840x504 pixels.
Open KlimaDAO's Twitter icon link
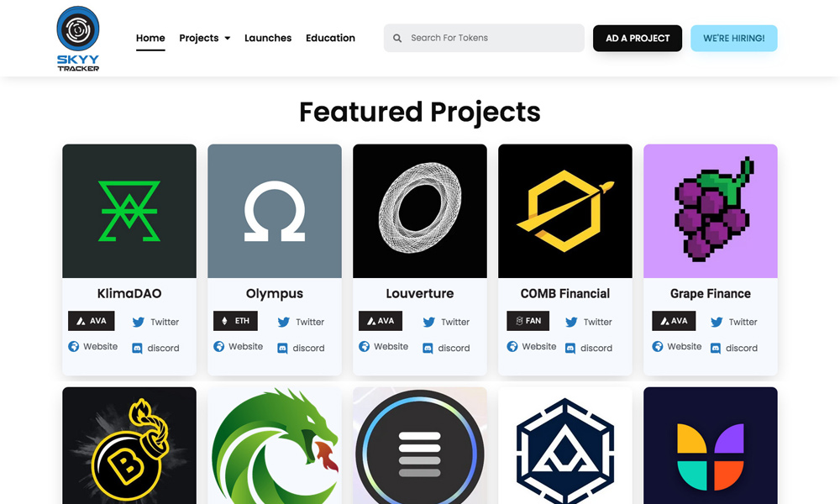point(139,322)
